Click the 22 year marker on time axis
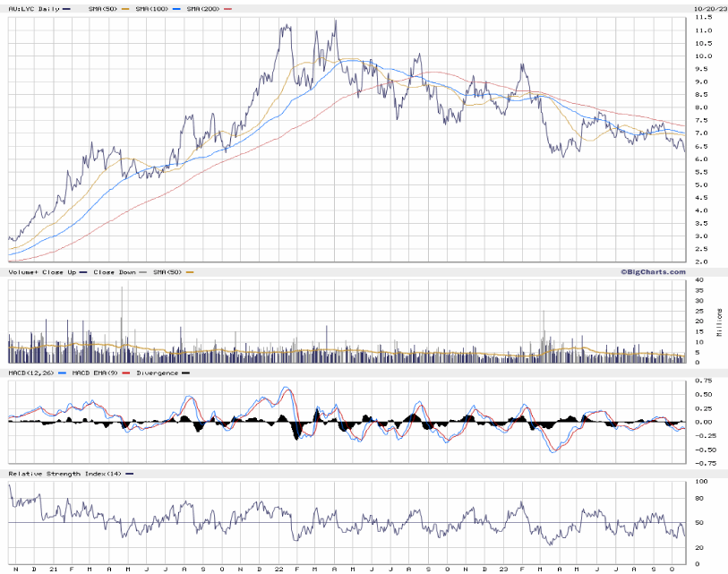The width and height of the screenshot is (728, 574). click(279, 569)
